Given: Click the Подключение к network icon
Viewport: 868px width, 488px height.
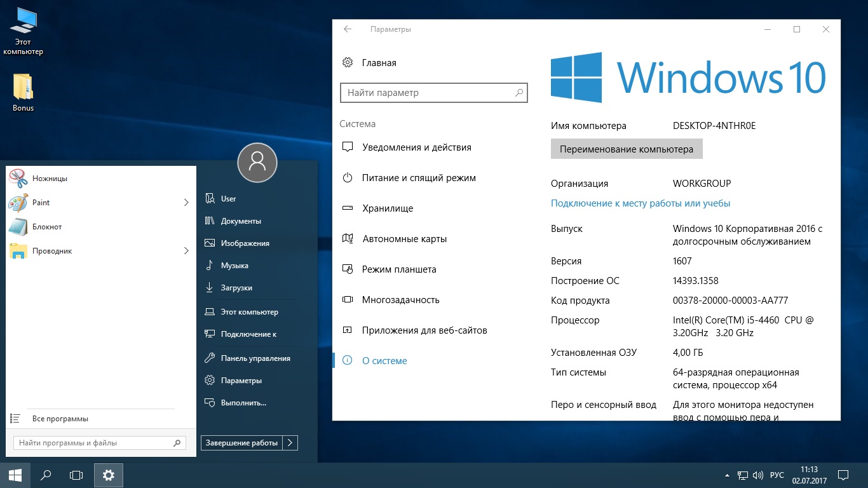Looking at the screenshot, I should click(x=210, y=334).
